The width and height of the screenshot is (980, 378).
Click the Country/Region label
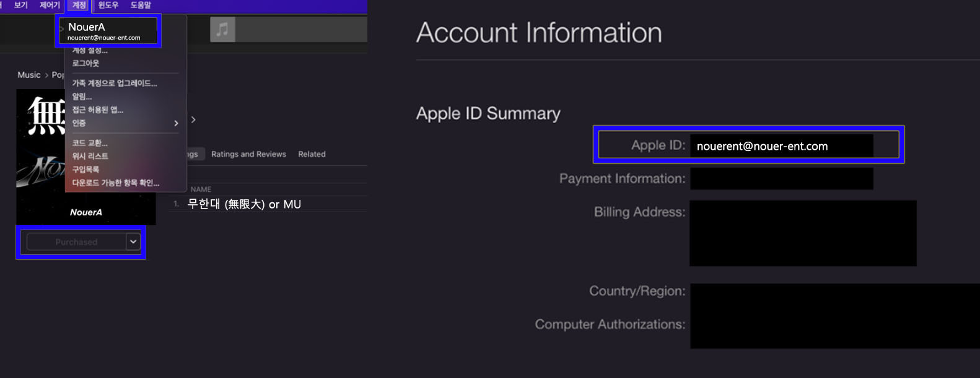point(637,291)
